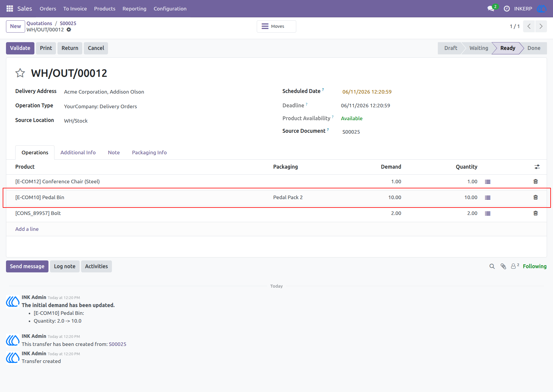Delete the Bolt line
The width and height of the screenshot is (553, 392).
point(536,213)
